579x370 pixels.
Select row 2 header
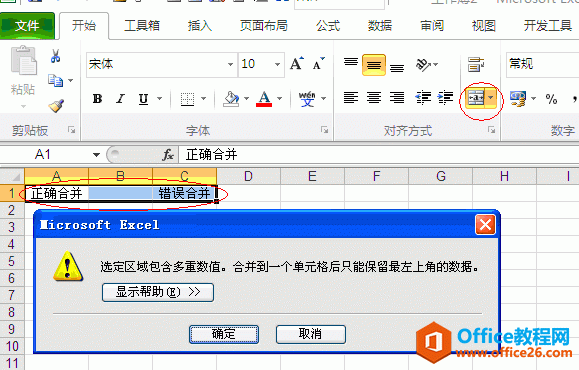click(x=12, y=210)
